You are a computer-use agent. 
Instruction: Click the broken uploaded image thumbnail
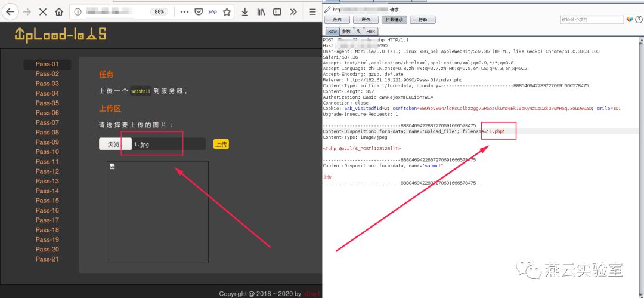point(157,211)
